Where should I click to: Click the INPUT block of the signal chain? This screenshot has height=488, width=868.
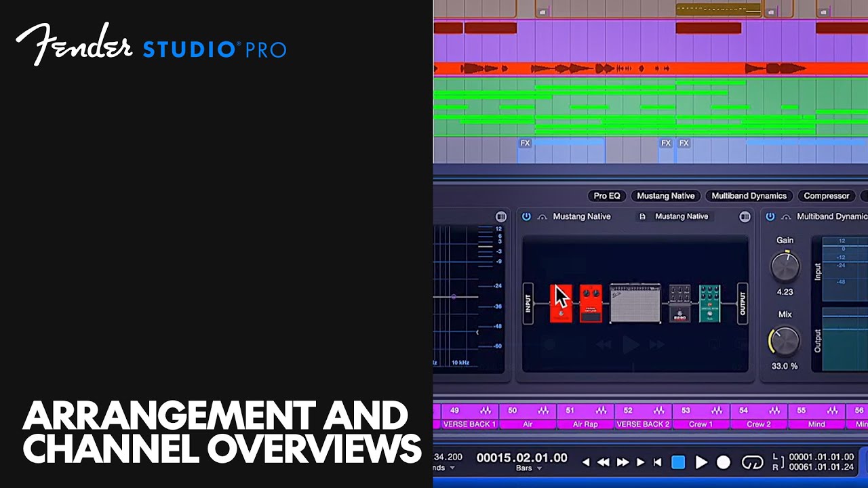[x=528, y=303]
